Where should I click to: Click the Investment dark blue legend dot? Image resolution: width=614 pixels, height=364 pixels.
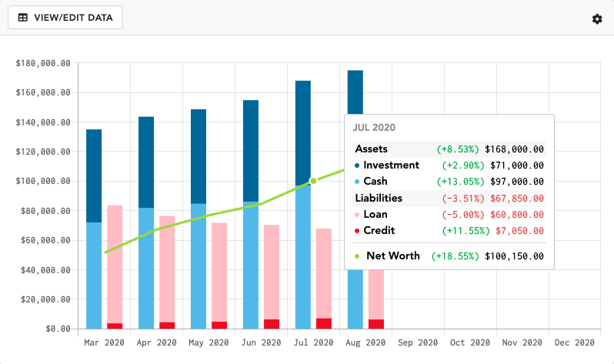coord(358,165)
